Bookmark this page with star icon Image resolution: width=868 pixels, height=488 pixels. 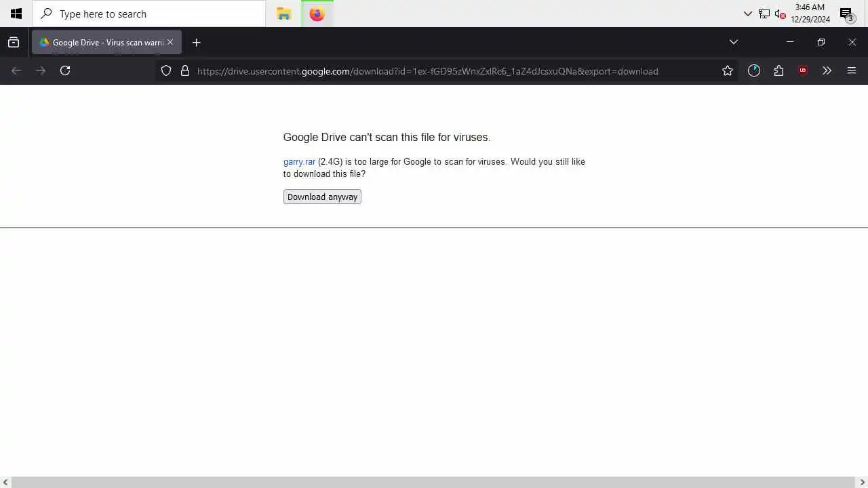[x=728, y=70]
